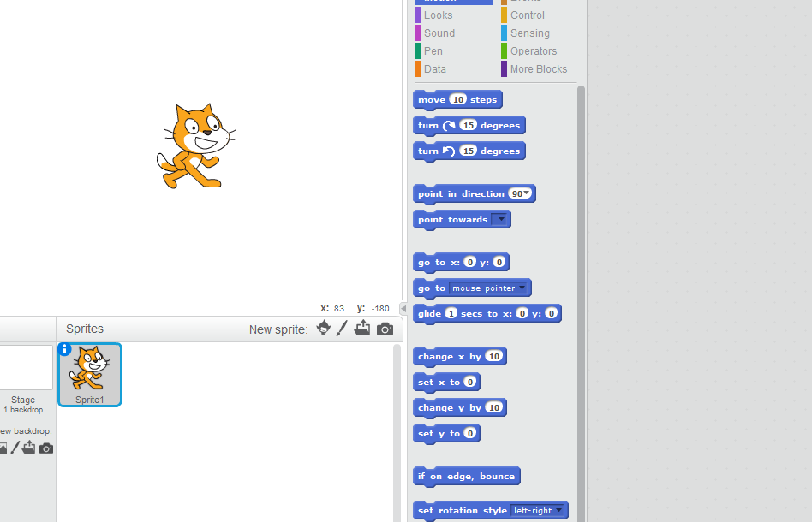Open point towards target dropdown
The image size is (812, 522).
coord(500,219)
